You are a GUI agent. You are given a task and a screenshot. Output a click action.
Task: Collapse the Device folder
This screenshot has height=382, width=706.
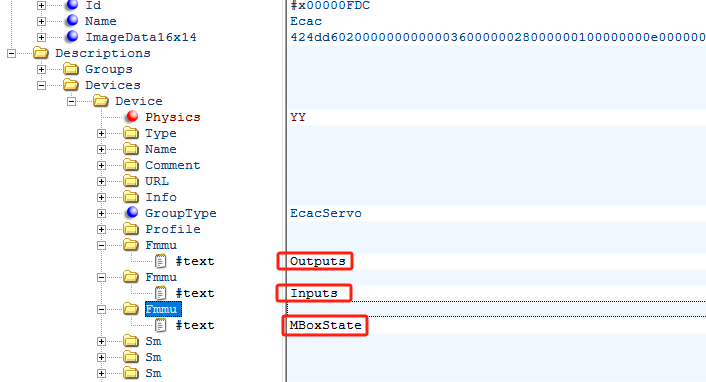click(x=71, y=101)
